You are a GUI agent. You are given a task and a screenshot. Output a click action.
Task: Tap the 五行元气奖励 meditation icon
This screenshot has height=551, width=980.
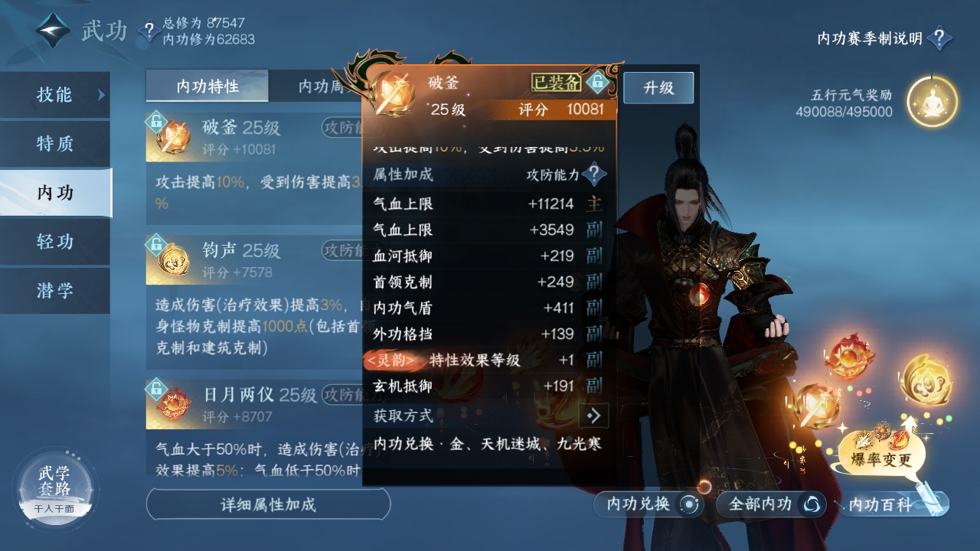pyautogui.click(x=932, y=102)
